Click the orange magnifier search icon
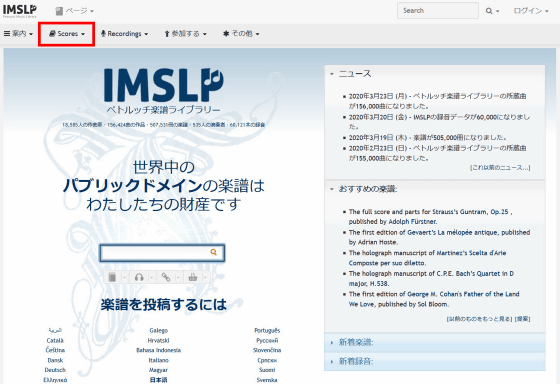This screenshot has width=560, height=384. tap(214, 252)
